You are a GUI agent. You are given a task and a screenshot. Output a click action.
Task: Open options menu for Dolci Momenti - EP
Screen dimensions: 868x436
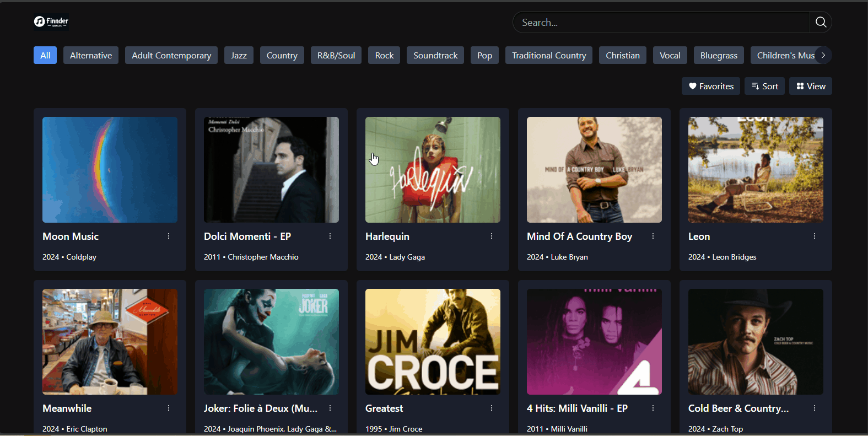(x=330, y=236)
